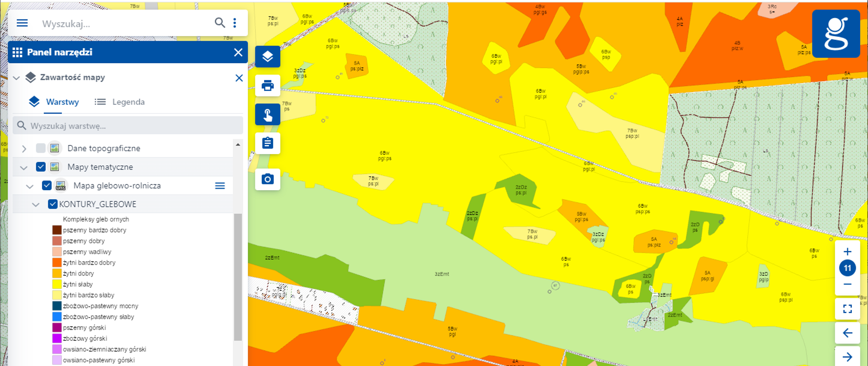Expand the Dane topograficzne group
This screenshot has width=868, height=366.
tap(24, 148)
